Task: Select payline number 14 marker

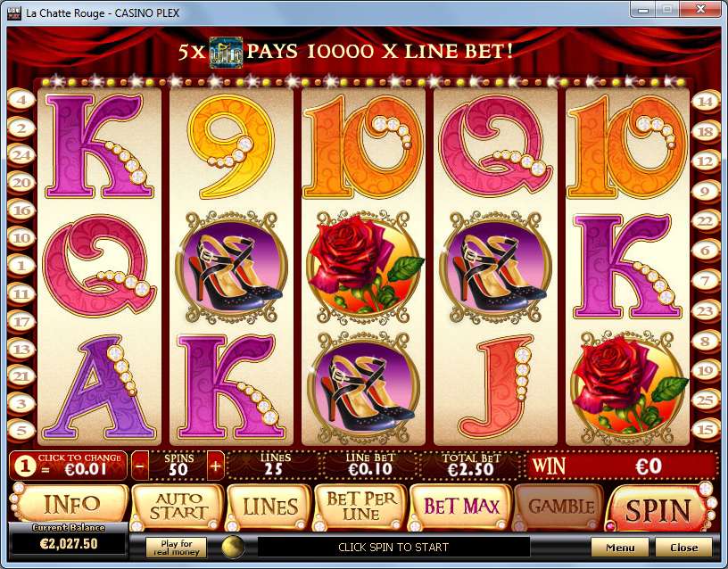Action: point(705,102)
